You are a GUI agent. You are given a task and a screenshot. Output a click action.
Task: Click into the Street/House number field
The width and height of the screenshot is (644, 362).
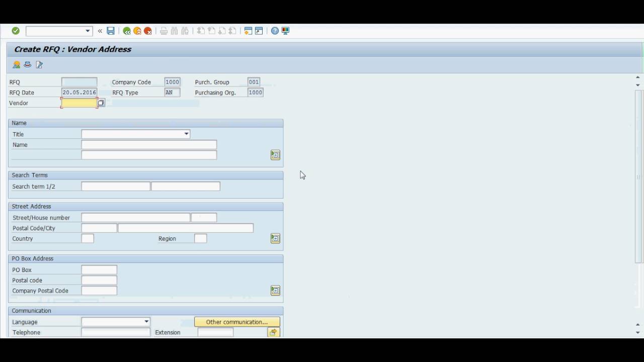coord(135,218)
